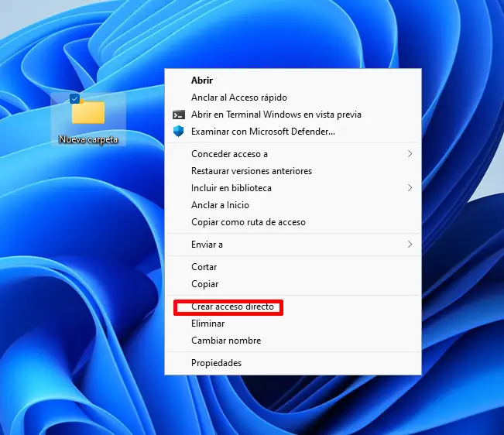This screenshot has height=435, width=504.
Task: Click the Microsoft Defender shield icon
Action: click(178, 132)
